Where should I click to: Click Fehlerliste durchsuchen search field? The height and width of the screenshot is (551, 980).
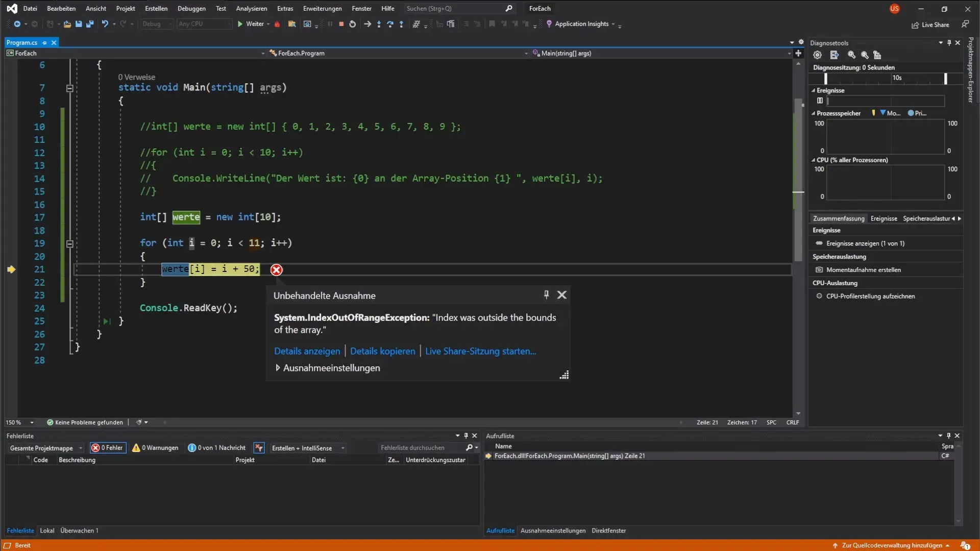423,448
